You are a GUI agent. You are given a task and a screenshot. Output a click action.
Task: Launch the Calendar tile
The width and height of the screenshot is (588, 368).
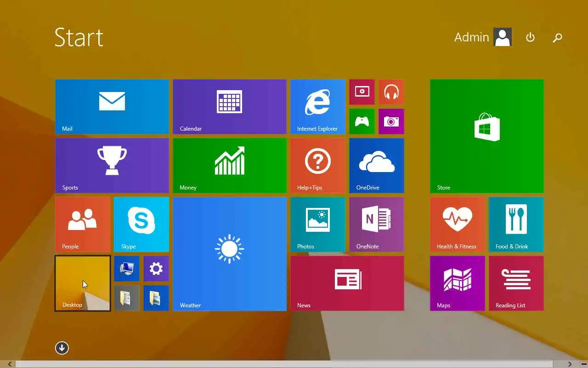(x=230, y=107)
